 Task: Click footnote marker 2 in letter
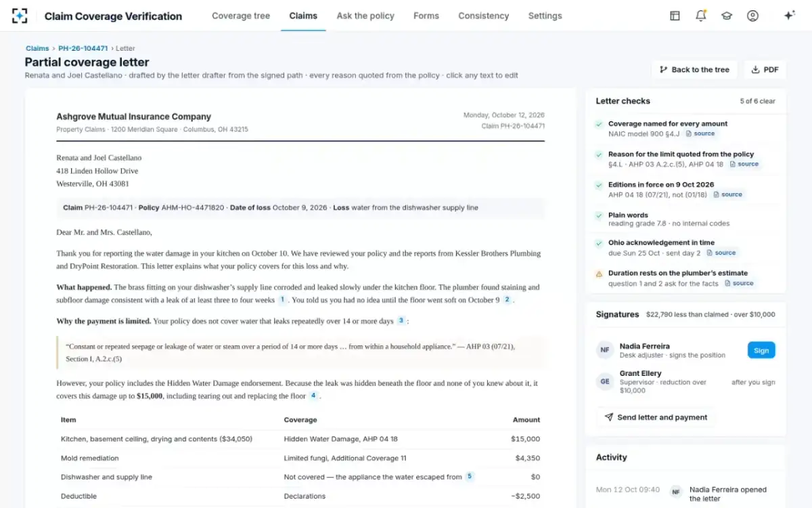[x=507, y=299]
